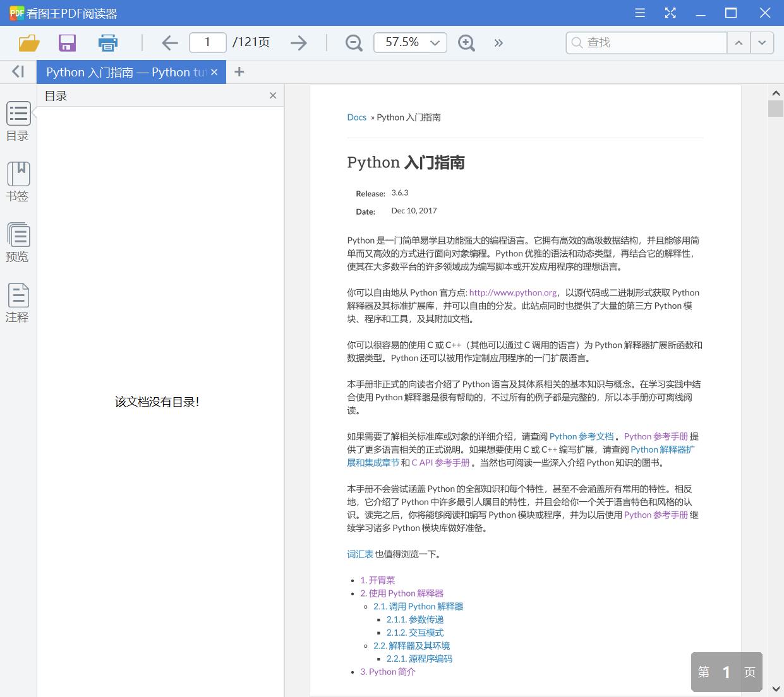Jump to the next search result
Viewport: 784px width, 697px height.
(762, 43)
